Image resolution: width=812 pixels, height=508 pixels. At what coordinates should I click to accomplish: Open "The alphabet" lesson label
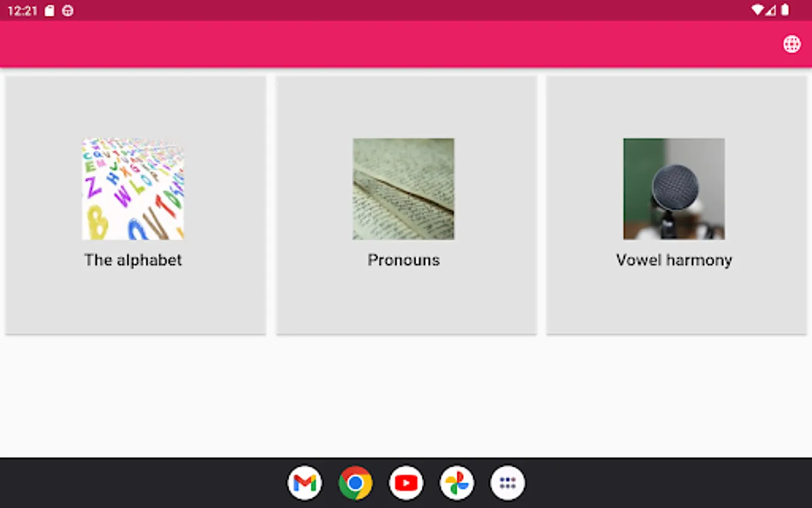133,260
